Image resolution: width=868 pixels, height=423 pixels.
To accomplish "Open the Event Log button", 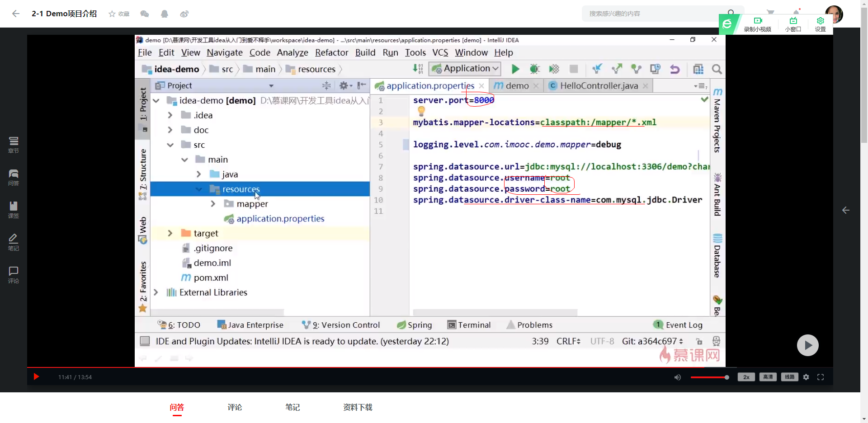I will 678,325.
